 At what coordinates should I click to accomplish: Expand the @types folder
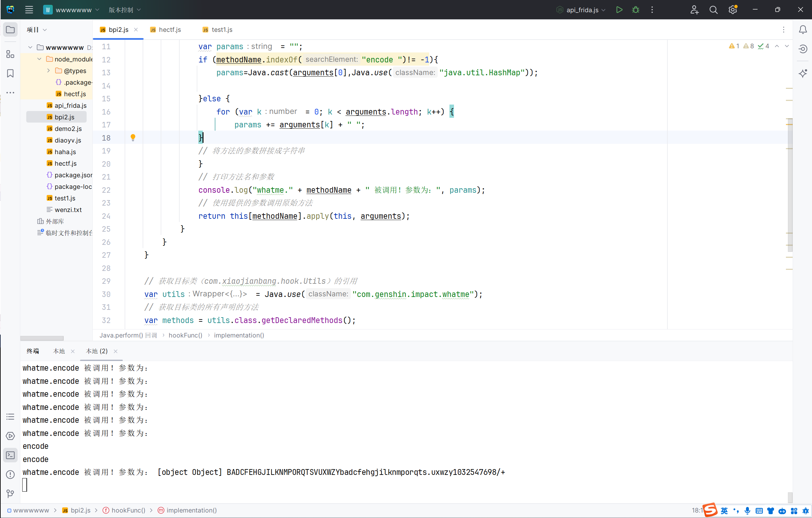coord(48,71)
